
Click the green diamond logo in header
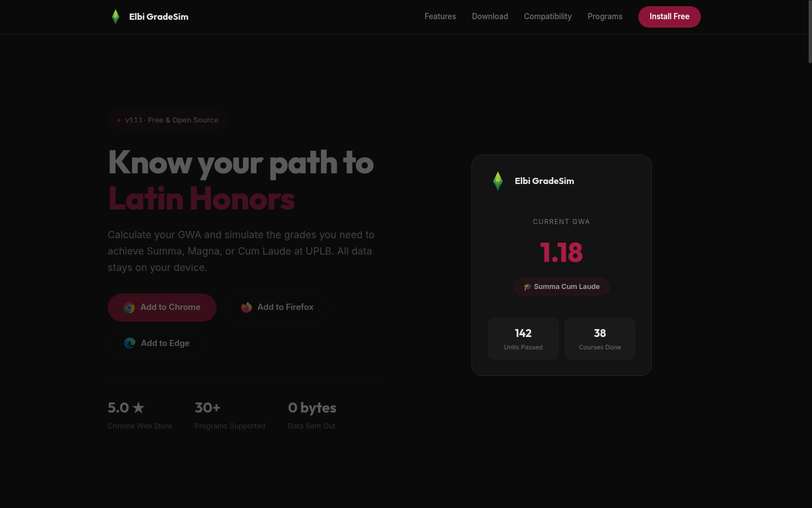click(x=116, y=17)
